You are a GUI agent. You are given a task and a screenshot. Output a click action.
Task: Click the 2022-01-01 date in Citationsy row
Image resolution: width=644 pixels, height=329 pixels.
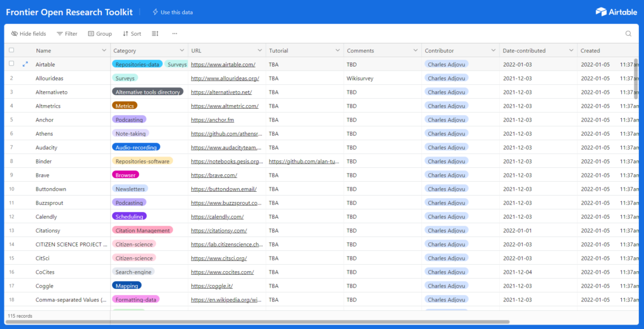pos(517,231)
